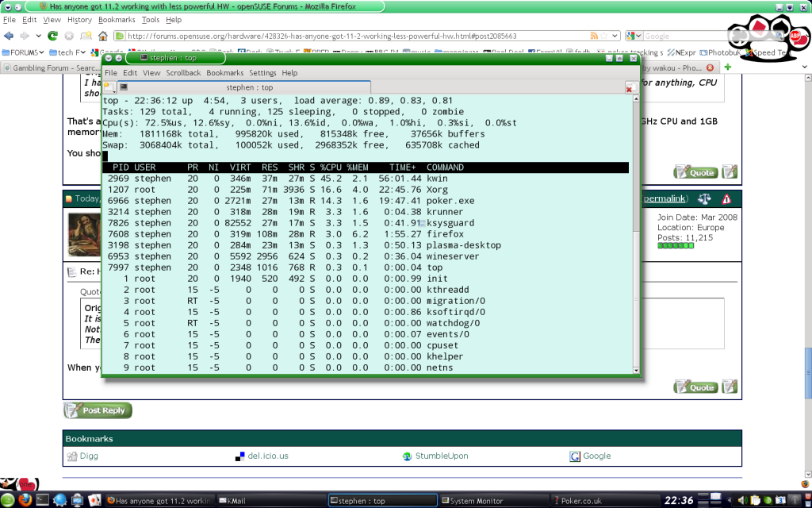This screenshot has width=812, height=508.
Task: Open Firefox History menu
Action: coord(79,20)
